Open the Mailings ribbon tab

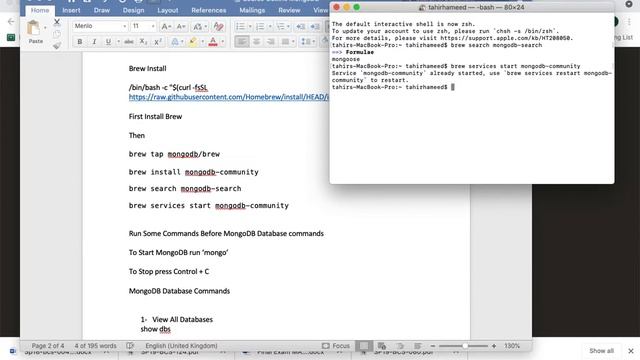252,10
